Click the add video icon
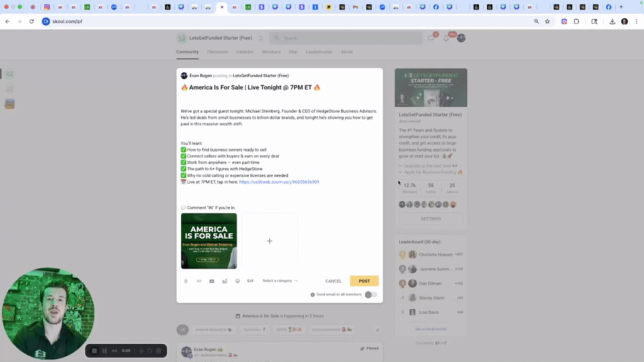The width and height of the screenshot is (644, 362). [212, 281]
